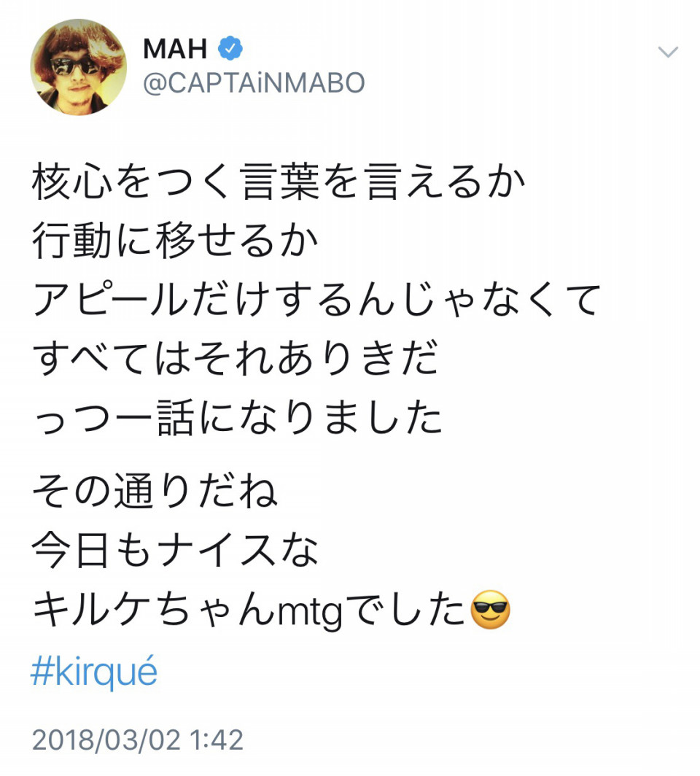700x776 pixels.
Task: Open the #kirqué hashtag
Action: coord(94,670)
